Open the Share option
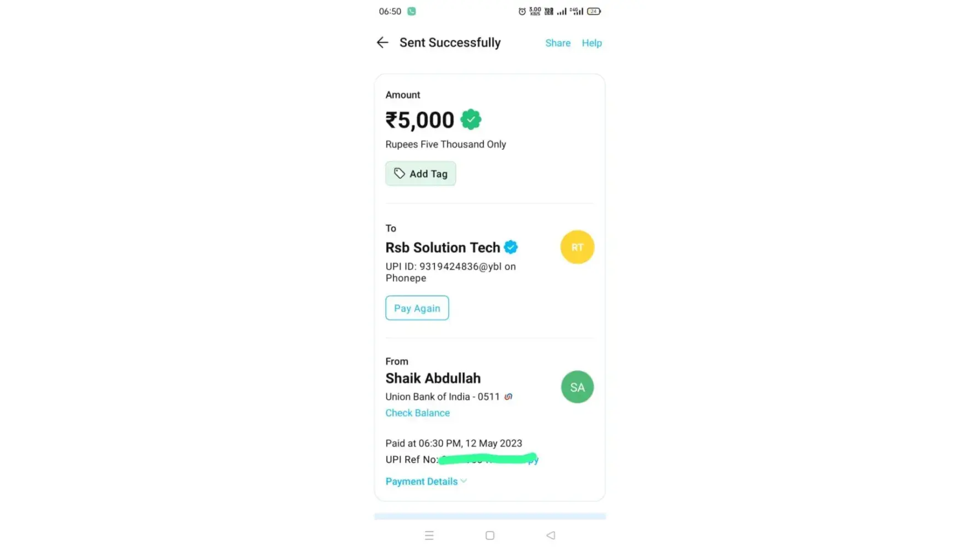980x551 pixels. (x=558, y=43)
